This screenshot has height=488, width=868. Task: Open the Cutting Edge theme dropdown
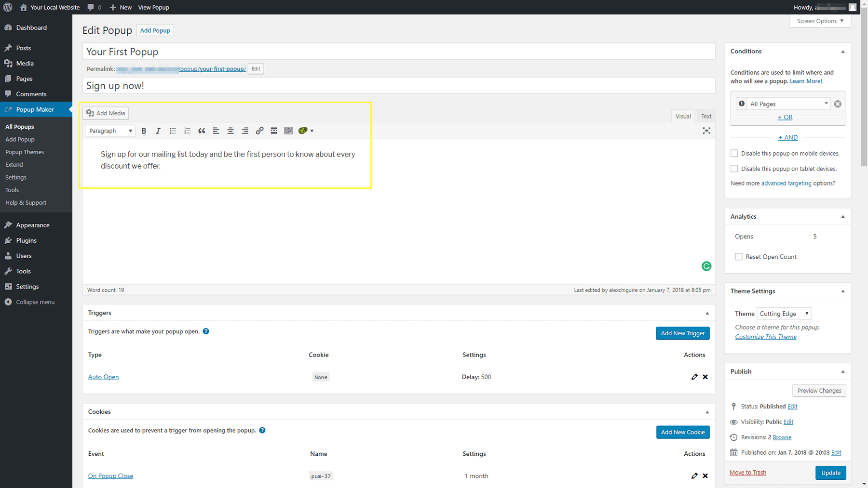[x=784, y=314]
